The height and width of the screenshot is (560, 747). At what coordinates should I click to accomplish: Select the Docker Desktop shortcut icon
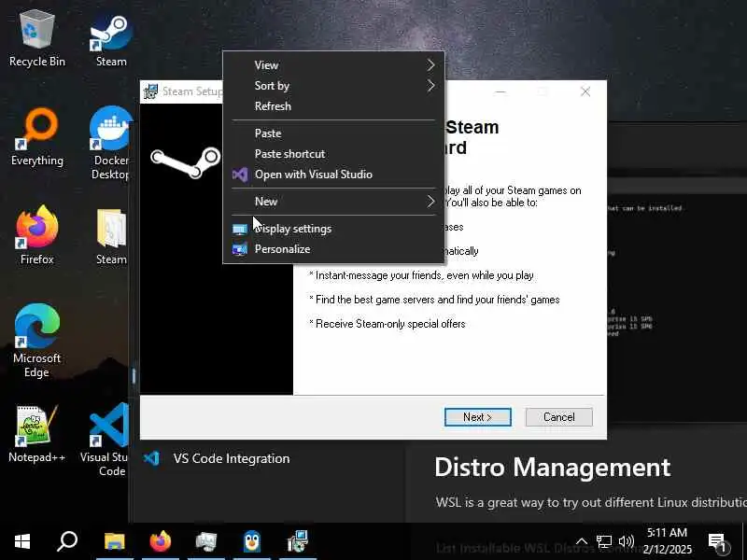pyautogui.click(x=110, y=143)
